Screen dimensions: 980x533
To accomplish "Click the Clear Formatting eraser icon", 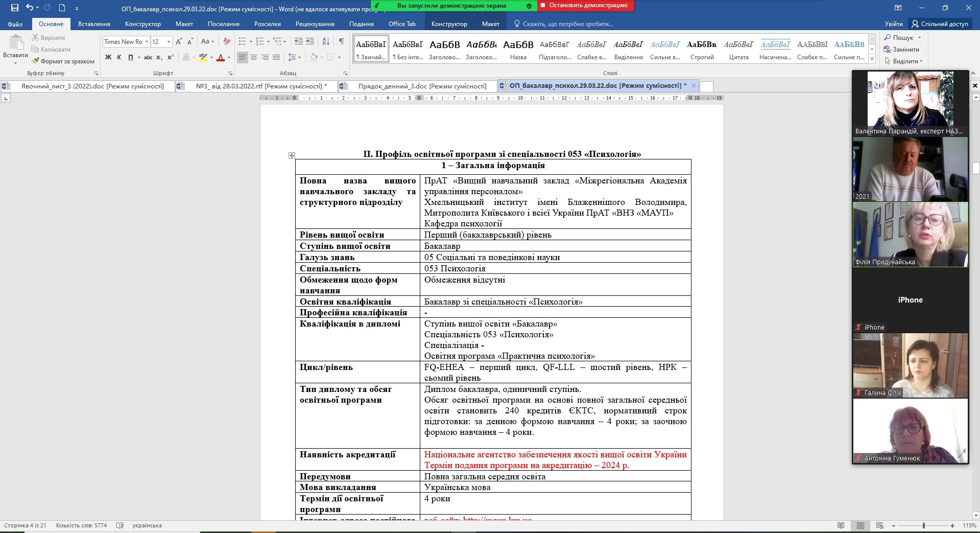I will click(227, 41).
